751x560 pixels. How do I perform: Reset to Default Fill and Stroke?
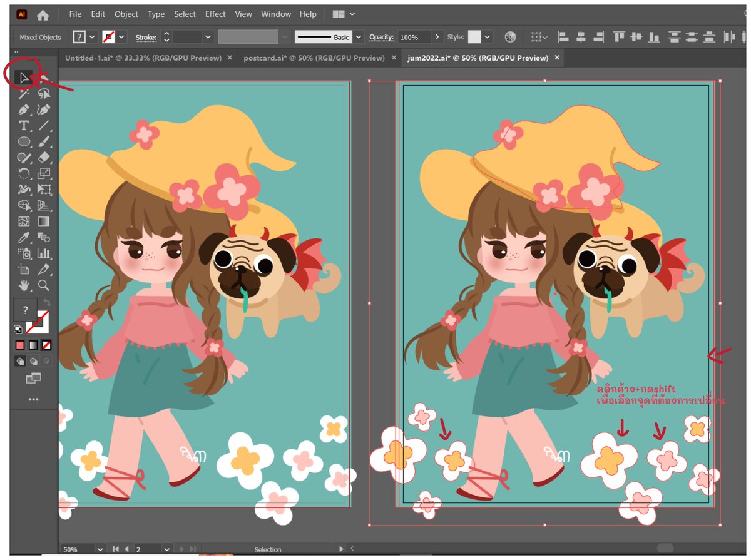[19, 330]
